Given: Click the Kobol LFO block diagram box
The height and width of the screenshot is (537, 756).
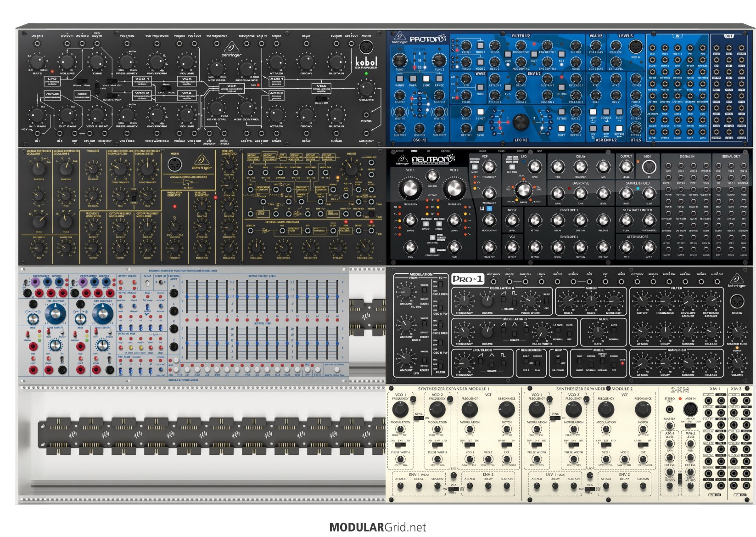Looking at the screenshot, I should pyautogui.click(x=52, y=80).
